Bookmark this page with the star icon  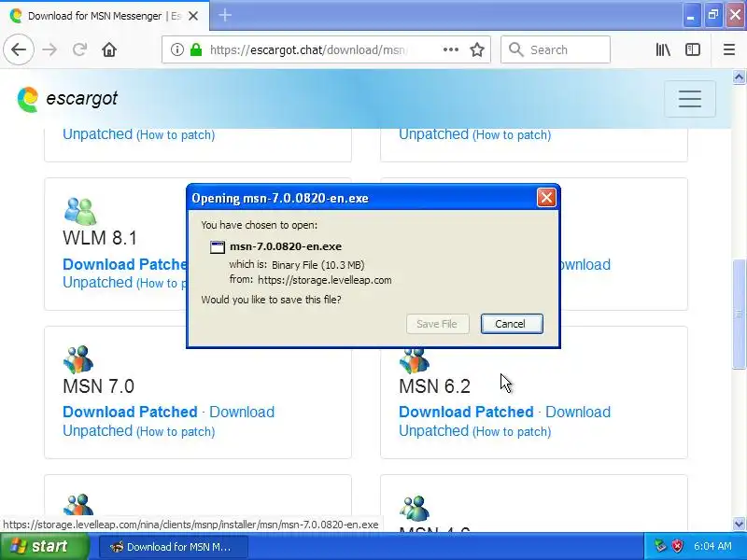(477, 49)
